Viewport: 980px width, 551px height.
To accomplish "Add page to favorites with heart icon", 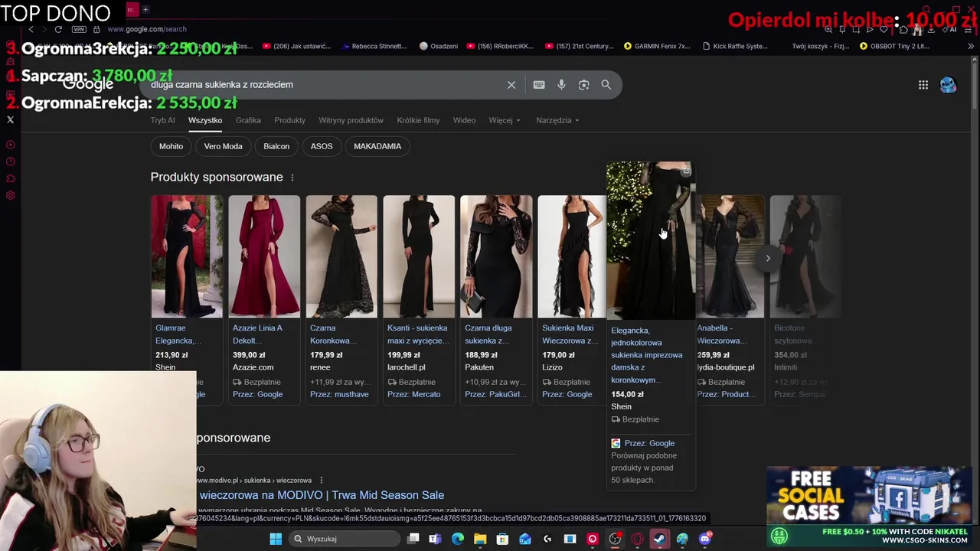I will [884, 29].
